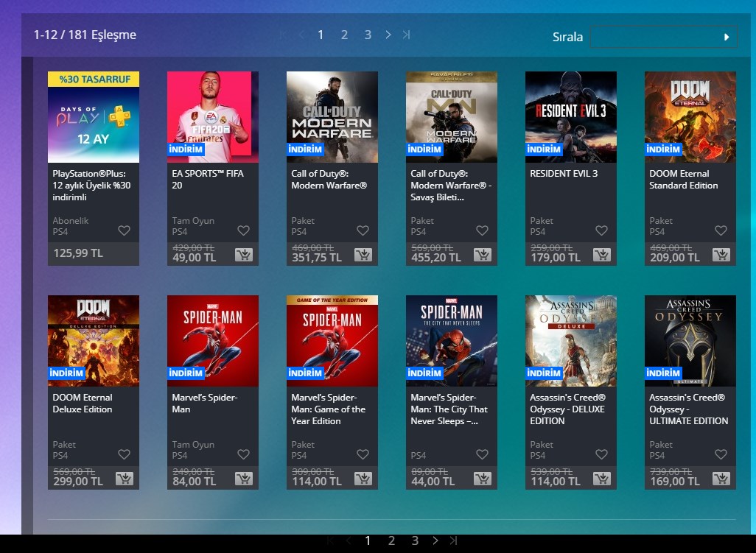756x553 pixels.
Task: Click the '299,00 TL' price
Action: coord(78,482)
